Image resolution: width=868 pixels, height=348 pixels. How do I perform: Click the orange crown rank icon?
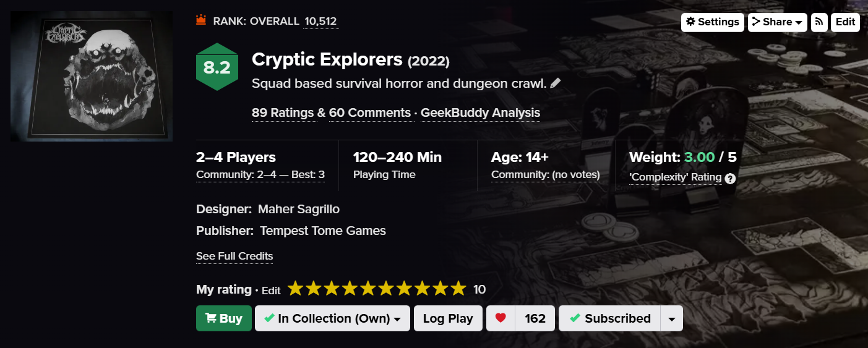(x=200, y=20)
